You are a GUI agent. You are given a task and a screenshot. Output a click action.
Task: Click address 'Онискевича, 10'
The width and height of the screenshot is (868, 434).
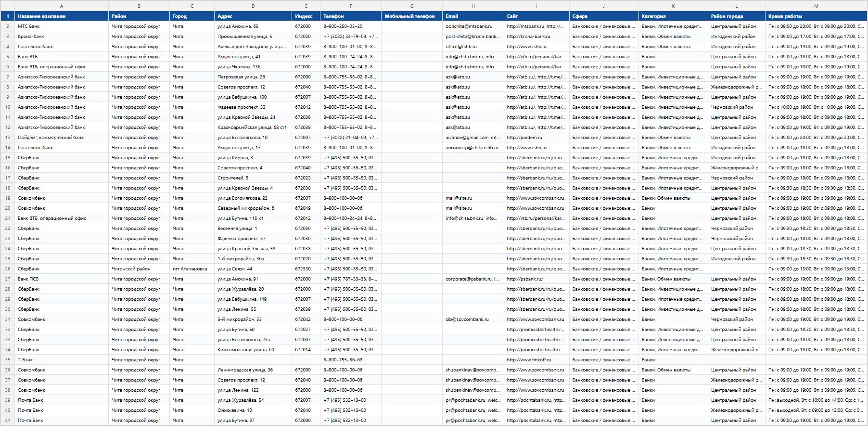pos(253,410)
